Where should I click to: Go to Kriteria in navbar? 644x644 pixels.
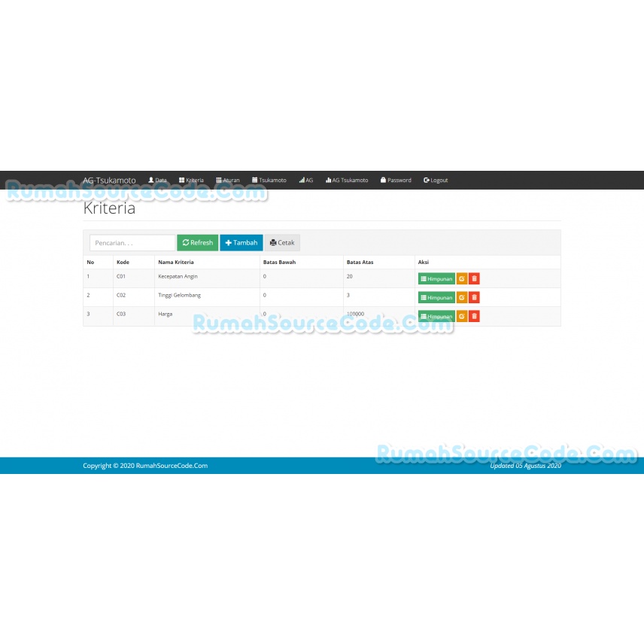point(191,181)
